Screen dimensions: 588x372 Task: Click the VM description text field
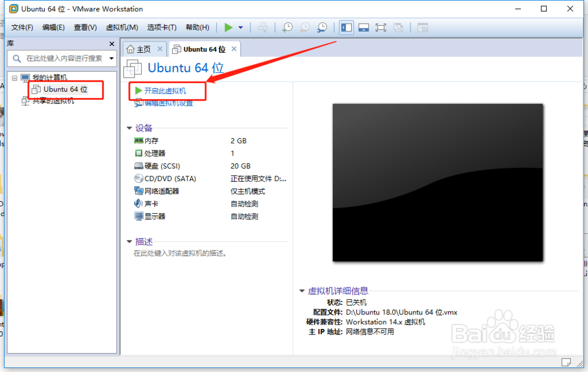pos(181,253)
